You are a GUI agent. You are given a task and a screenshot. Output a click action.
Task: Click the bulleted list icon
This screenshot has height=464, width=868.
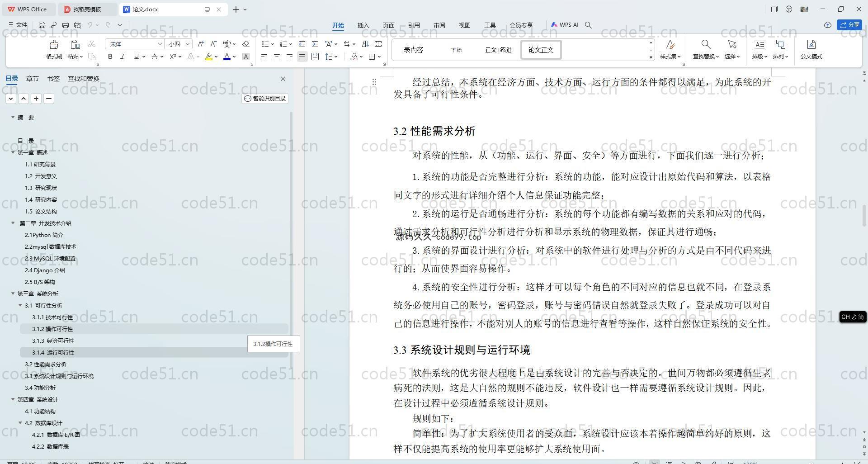tap(265, 44)
